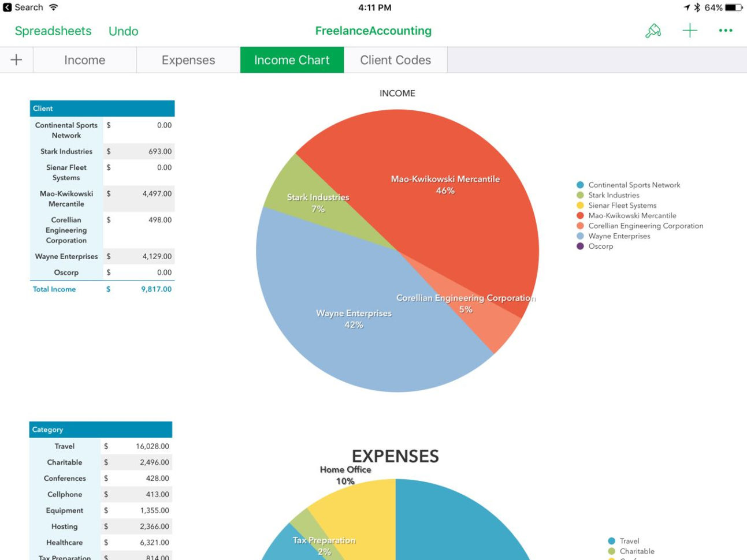The image size is (747, 560).
Task: Select the Income tab
Action: [85, 59]
